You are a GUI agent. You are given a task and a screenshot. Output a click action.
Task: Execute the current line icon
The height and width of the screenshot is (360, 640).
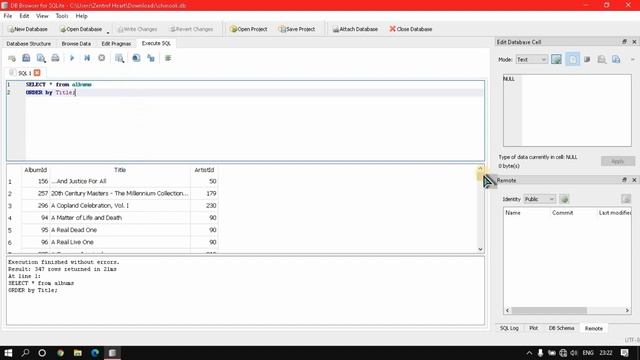[87, 58]
